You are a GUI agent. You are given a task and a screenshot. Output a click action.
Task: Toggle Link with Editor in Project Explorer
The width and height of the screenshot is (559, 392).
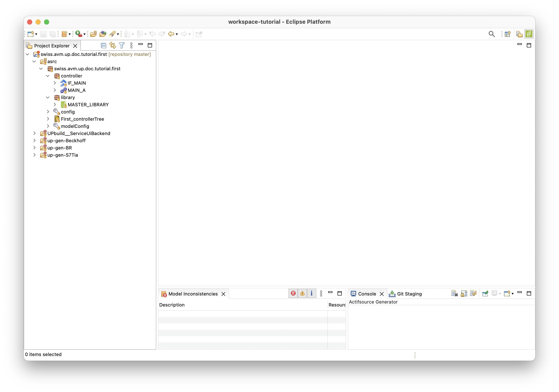[x=112, y=46]
